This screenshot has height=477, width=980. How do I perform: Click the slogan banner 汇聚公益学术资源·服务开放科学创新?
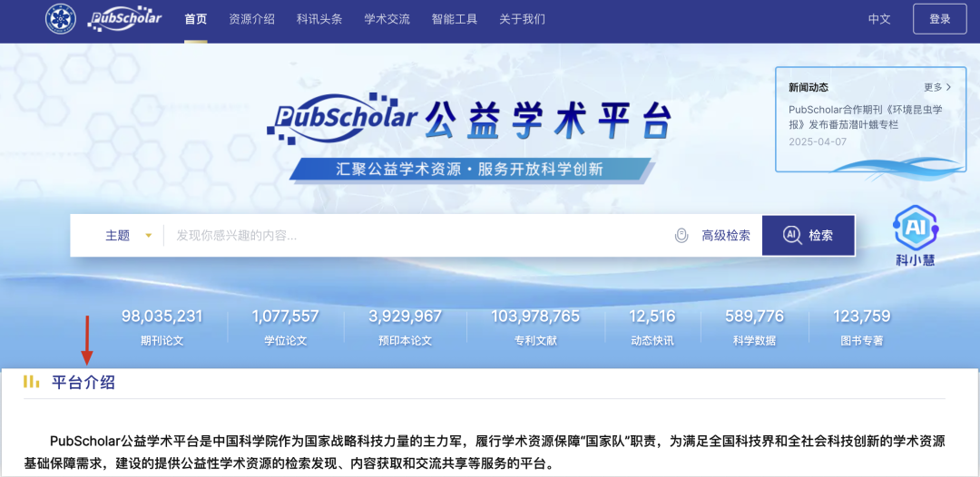click(470, 169)
